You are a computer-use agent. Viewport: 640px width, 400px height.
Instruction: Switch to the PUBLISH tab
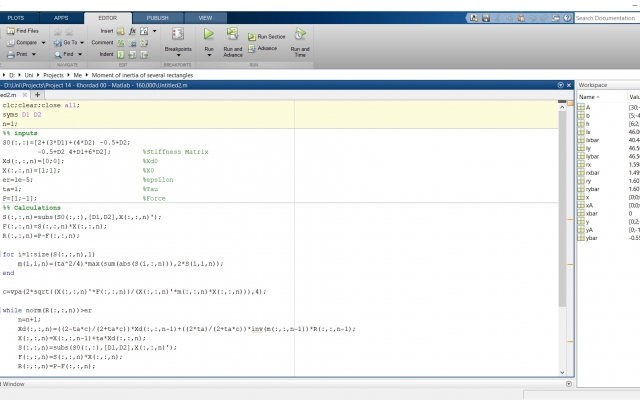(158, 18)
